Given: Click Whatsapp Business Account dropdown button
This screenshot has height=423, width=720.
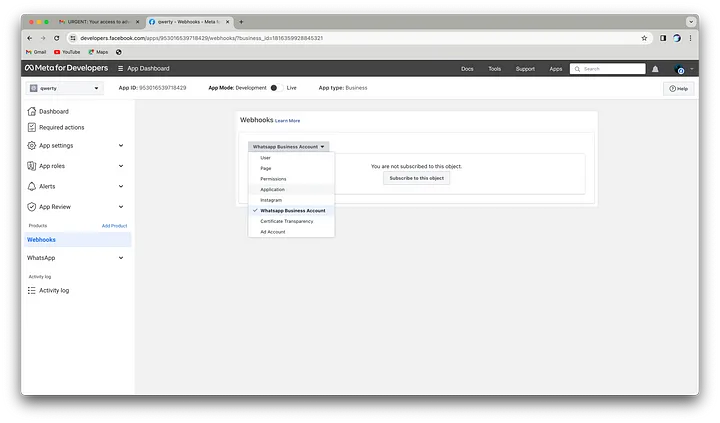Looking at the screenshot, I should pos(288,147).
